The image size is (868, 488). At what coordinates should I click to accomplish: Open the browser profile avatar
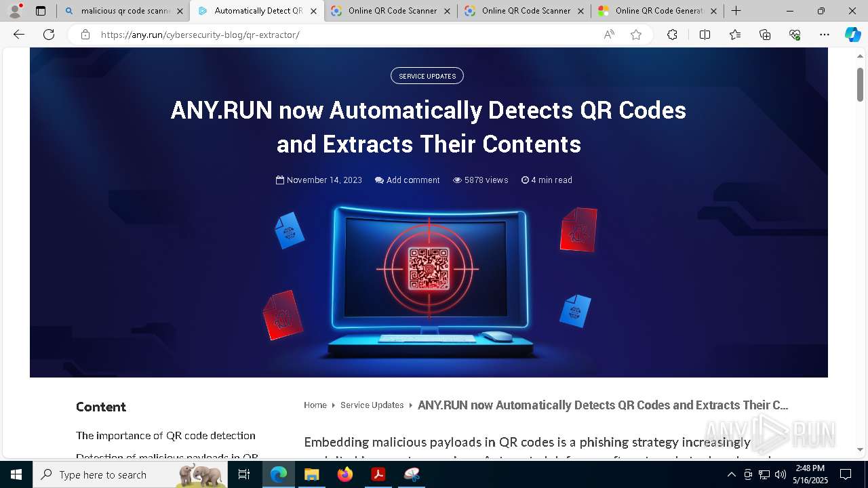click(x=15, y=11)
